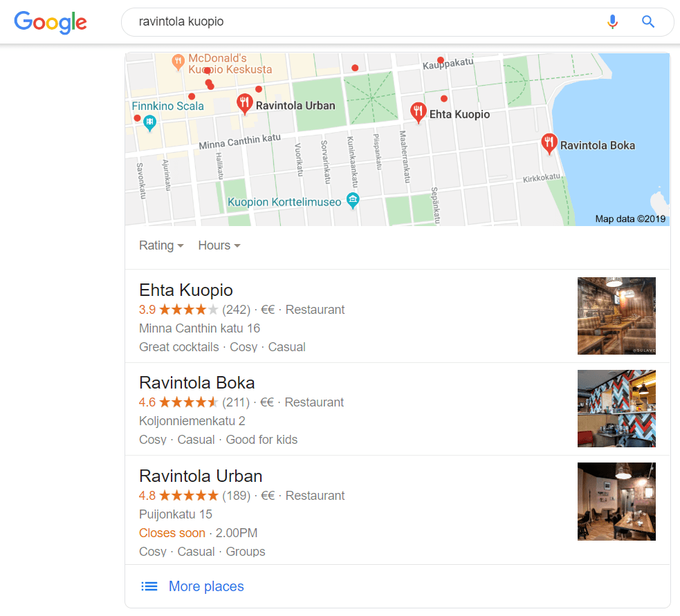Select Ehta Kuopio map pin

coord(418,113)
